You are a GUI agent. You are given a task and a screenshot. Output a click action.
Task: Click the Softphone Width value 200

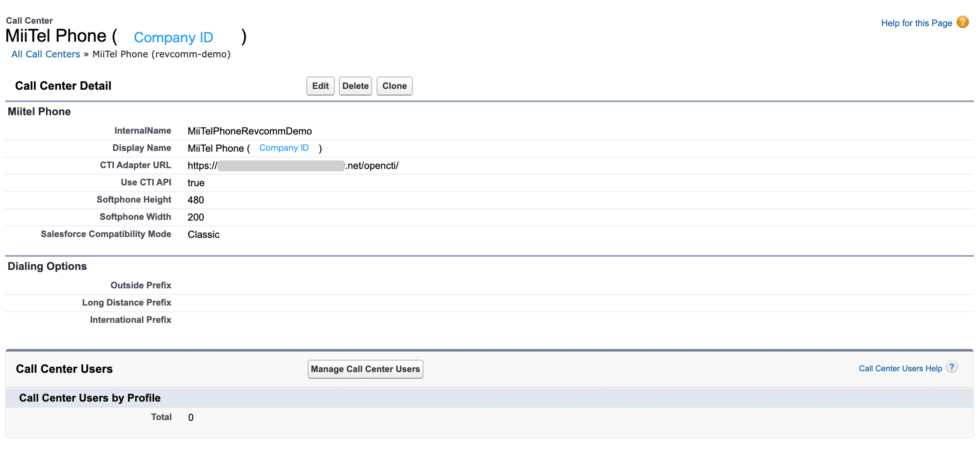coord(195,217)
